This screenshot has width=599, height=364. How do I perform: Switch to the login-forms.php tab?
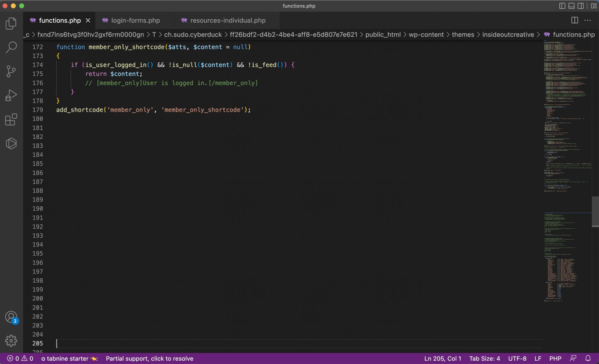pyautogui.click(x=135, y=20)
